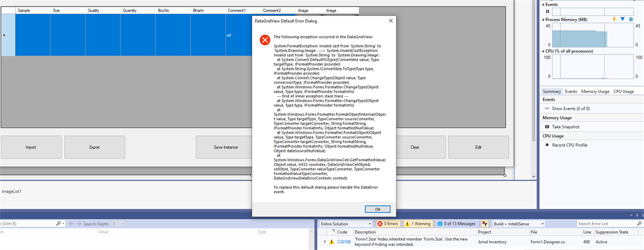Click the CPU usage graph
Image resolution: width=644 pixels, height=250 pixels.
point(592,67)
